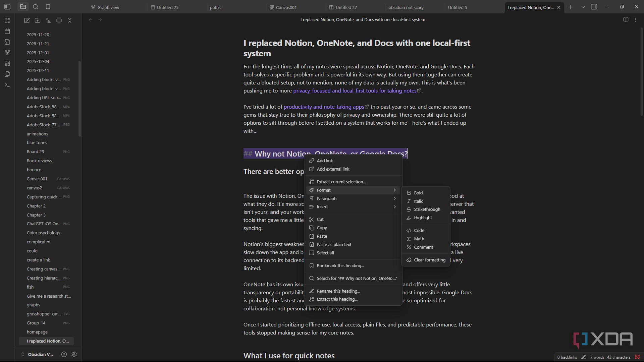Open the help question mark icon
The width and height of the screenshot is (644, 362).
(x=64, y=354)
